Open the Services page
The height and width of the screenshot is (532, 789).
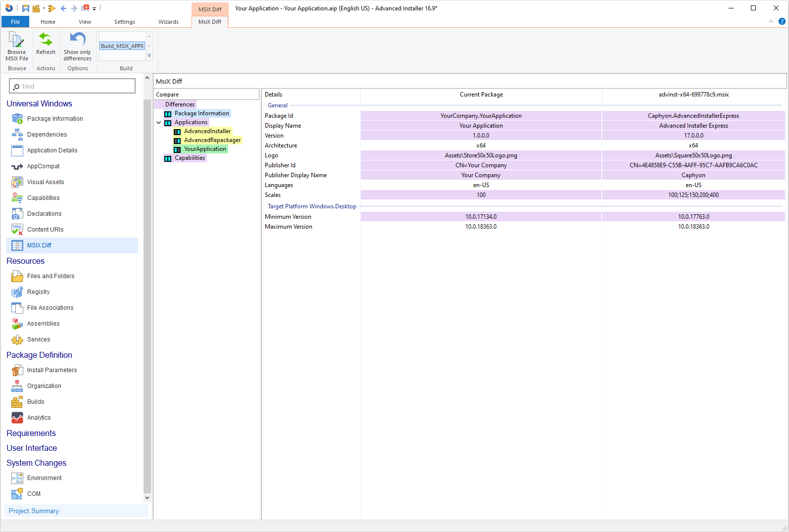coord(39,339)
